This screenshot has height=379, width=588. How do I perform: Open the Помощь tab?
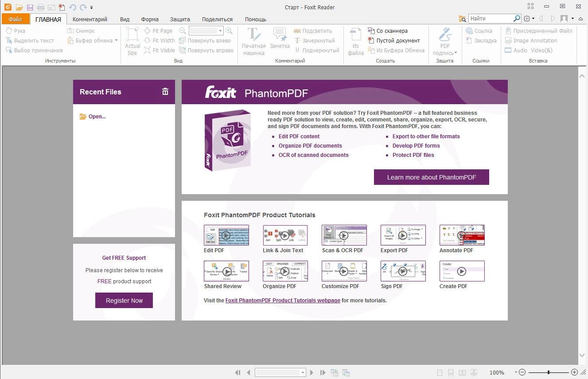click(256, 19)
